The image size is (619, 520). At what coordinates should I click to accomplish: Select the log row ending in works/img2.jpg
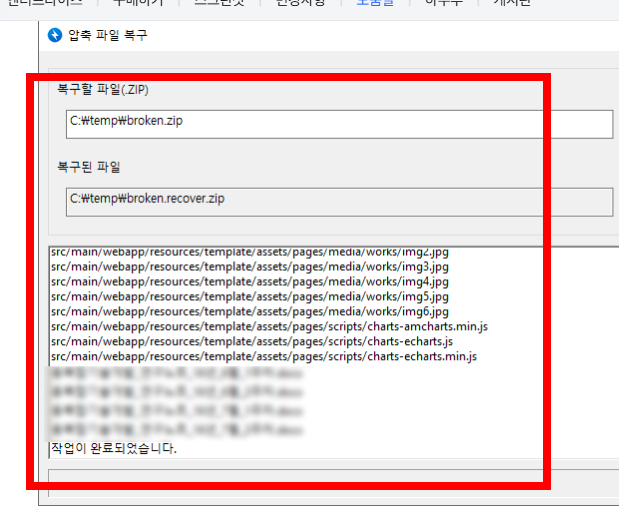[250, 252]
